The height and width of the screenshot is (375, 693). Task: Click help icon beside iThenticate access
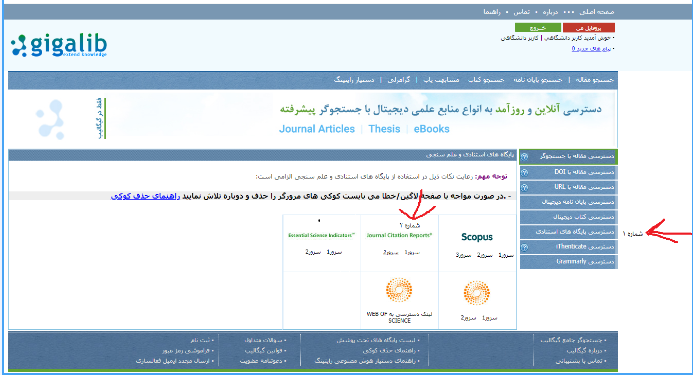pos(525,247)
